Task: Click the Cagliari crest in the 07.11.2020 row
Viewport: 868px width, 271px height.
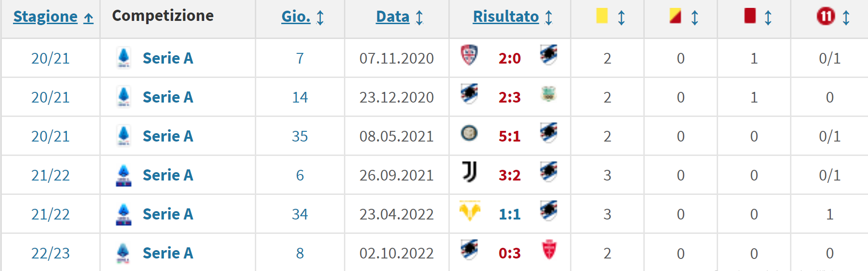Action: point(469,55)
